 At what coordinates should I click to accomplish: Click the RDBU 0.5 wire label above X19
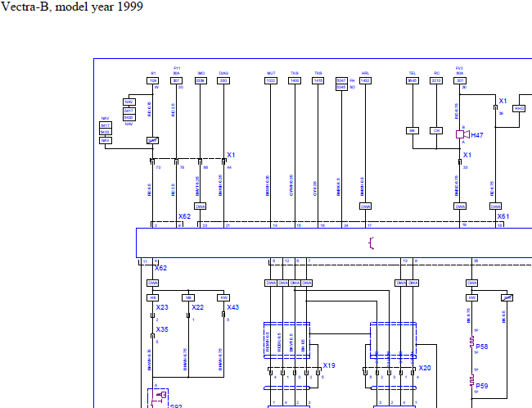click(279, 342)
